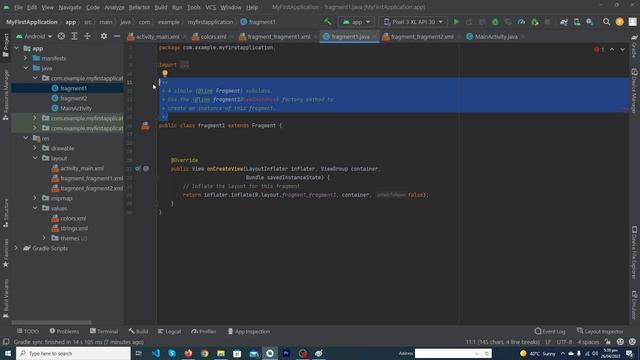Click the yellow lightbulb intention icon

pyautogui.click(x=164, y=73)
